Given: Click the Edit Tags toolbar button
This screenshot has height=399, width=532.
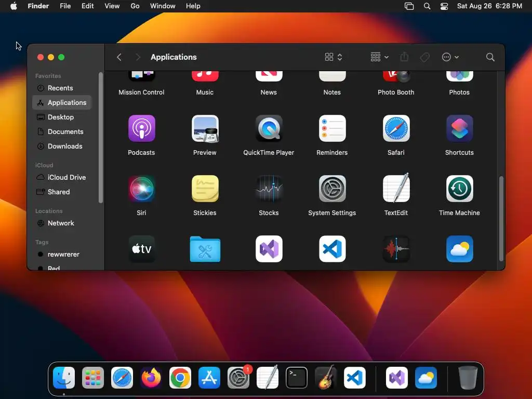Looking at the screenshot, I should 425,57.
